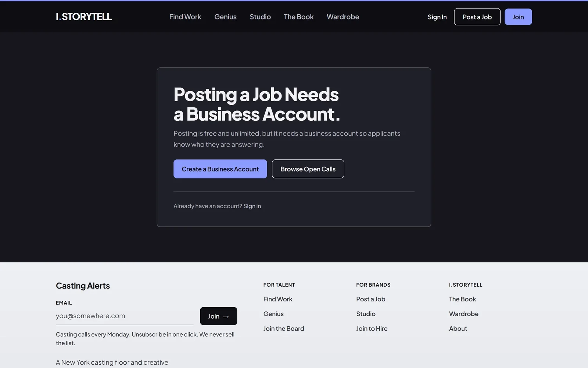Screen dimensions: 588x368
Task: Click Browse Open Calls button
Action: (x=308, y=169)
